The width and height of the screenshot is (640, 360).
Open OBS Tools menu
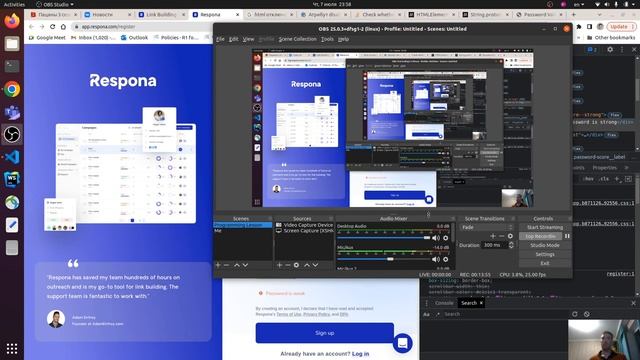[327, 39]
